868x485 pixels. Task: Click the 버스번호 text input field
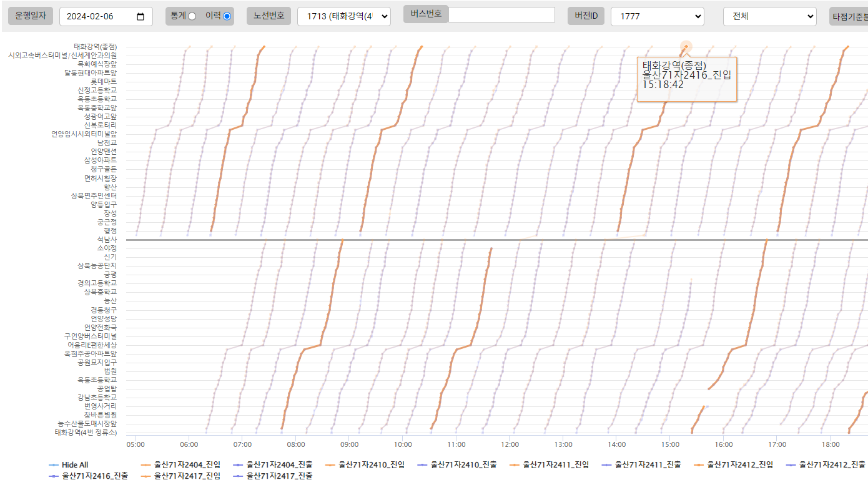click(501, 14)
